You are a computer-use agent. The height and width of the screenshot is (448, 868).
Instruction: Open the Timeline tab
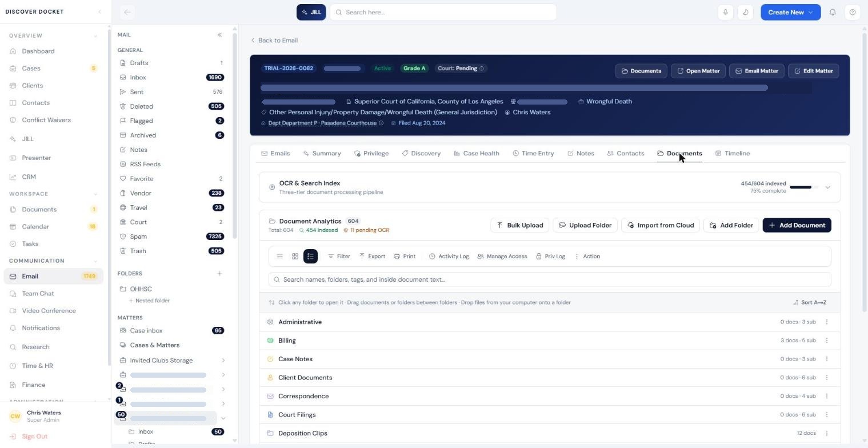click(733, 153)
